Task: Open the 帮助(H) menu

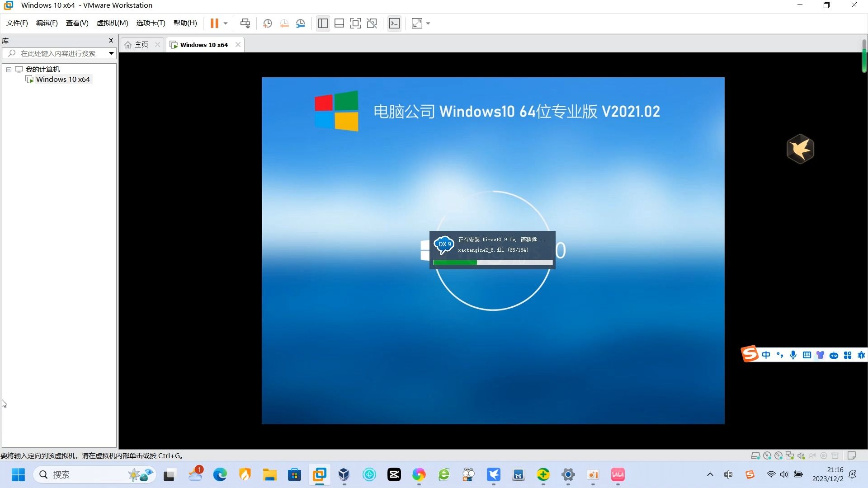Action: pos(185,23)
